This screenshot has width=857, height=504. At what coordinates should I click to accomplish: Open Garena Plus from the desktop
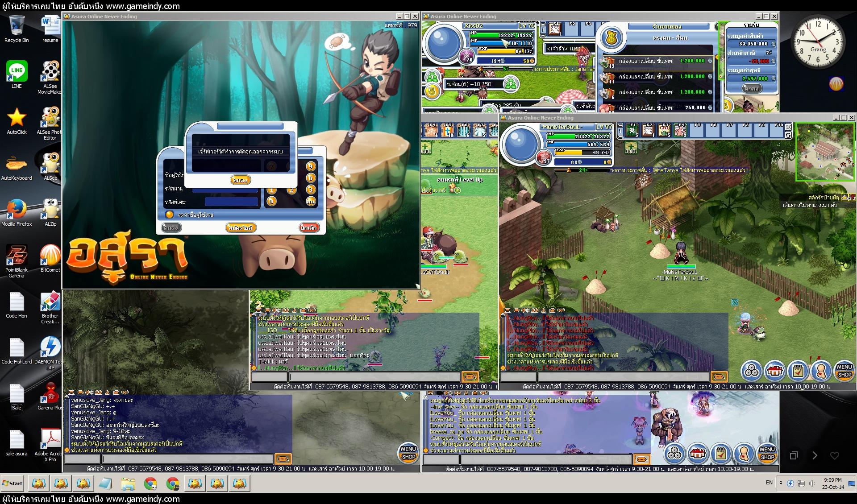click(50, 397)
